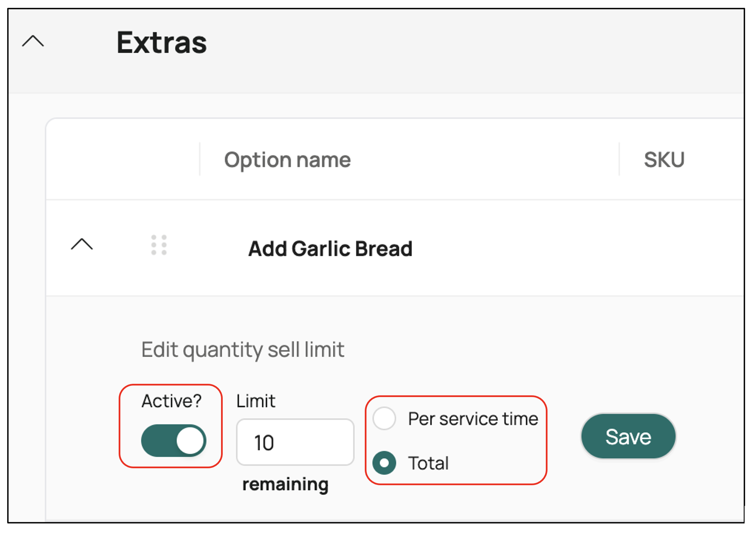Collapse the Add Garlic Bread row chevron
756x533 pixels.
click(82, 244)
